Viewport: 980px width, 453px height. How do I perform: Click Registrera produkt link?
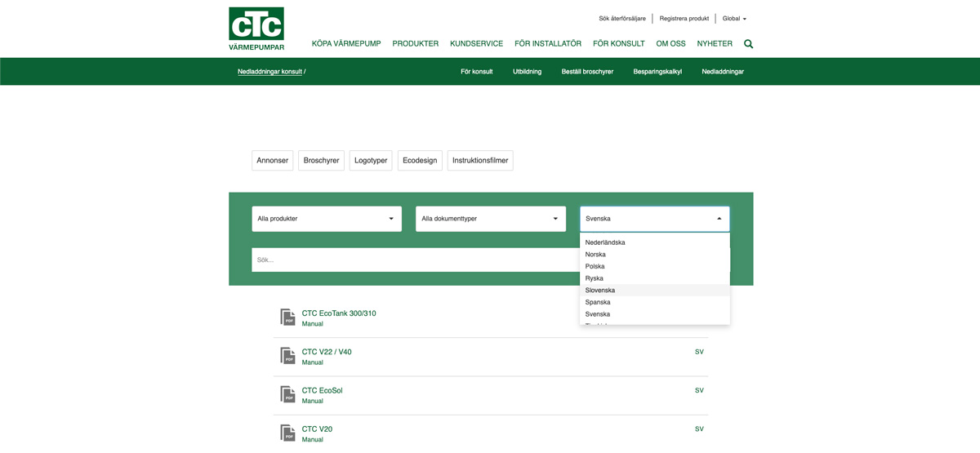tap(684, 19)
